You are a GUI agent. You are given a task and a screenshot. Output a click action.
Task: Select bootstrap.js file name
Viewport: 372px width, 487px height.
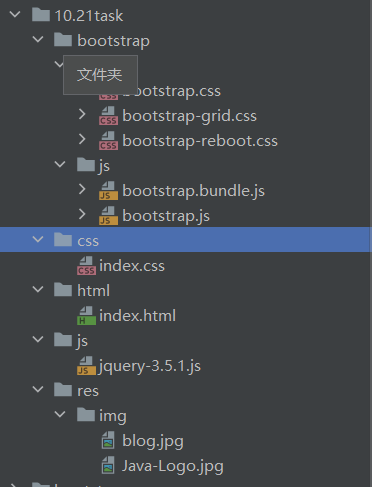[x=166, y=216]
